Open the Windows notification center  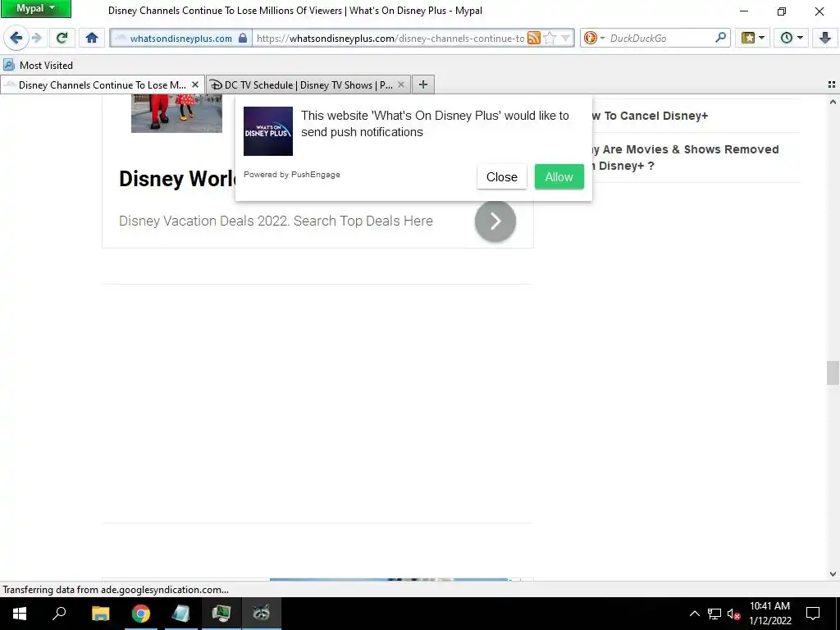pos(813,614)
